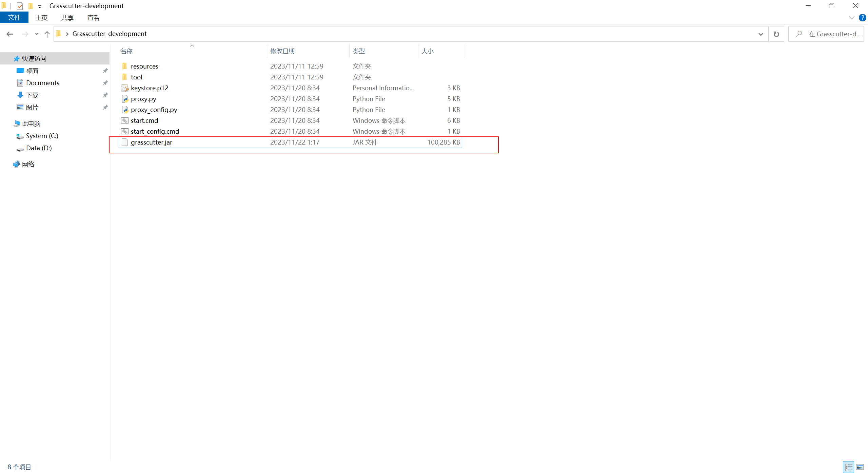This screenshot has height=473, width=868.
Task: Select the resources folder icon
Action: click(124, 66)
